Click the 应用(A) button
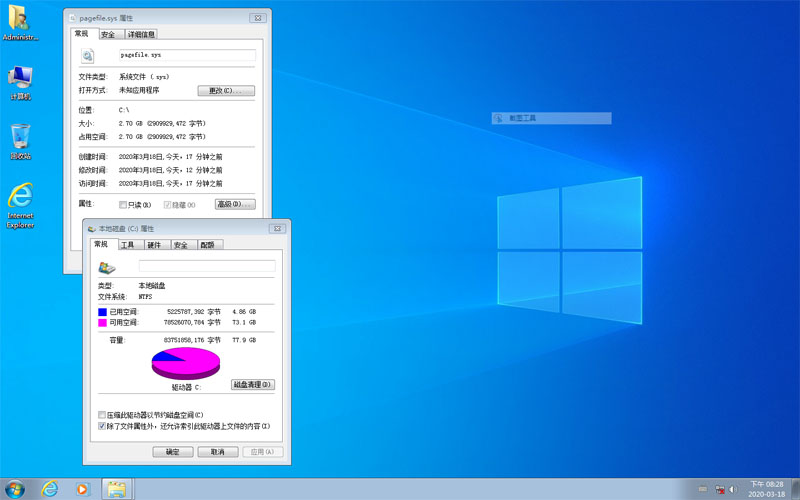800x500 pixels. click(x=263, y=452)
